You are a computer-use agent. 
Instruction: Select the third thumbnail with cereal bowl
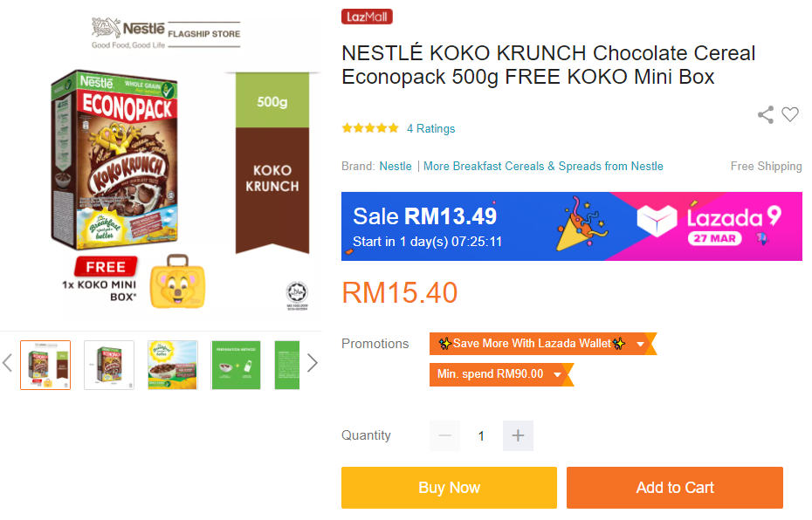click(x=173, y=365)
